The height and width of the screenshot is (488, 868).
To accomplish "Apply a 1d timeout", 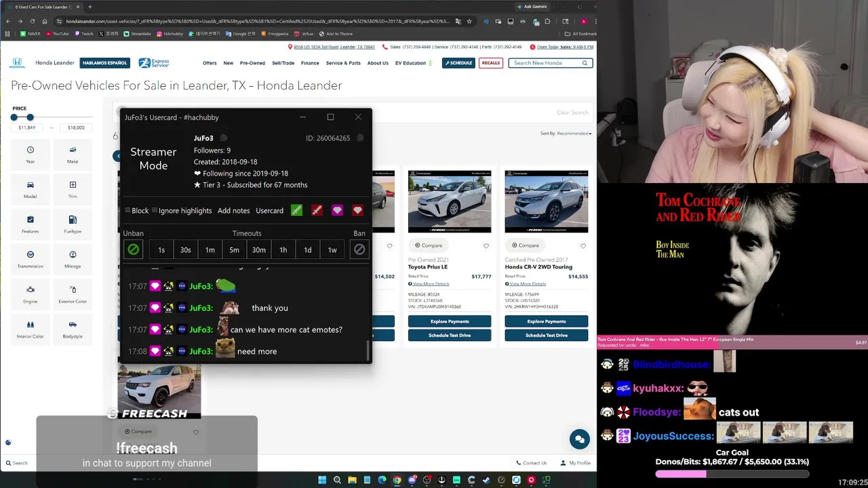I will tap(308, 249).
